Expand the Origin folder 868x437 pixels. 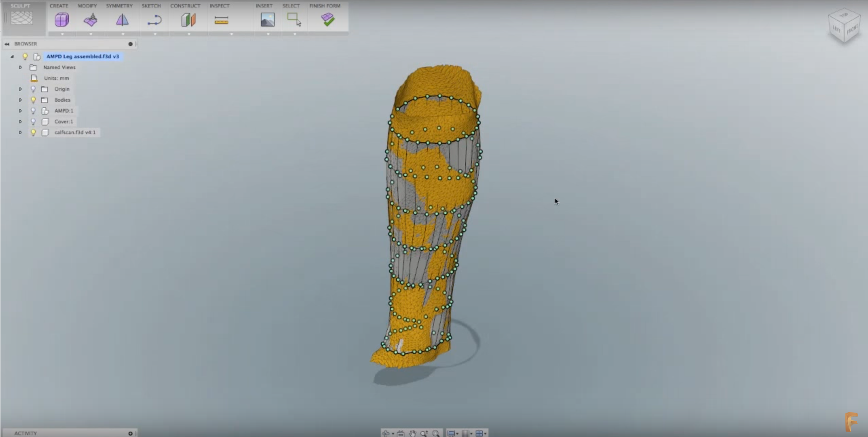click(20, 89)
